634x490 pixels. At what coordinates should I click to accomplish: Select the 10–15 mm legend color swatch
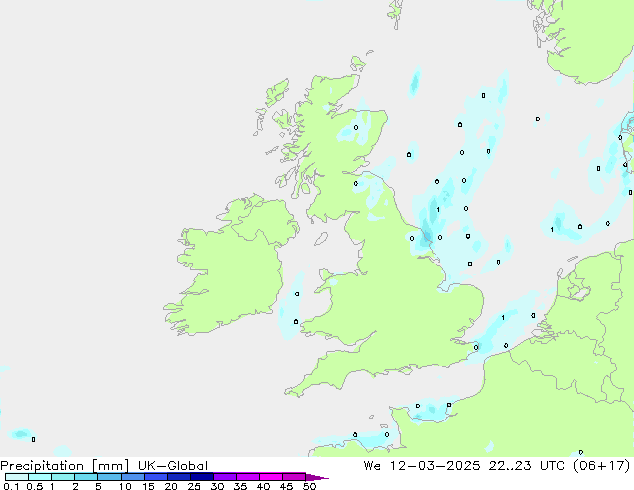(133, 477)
